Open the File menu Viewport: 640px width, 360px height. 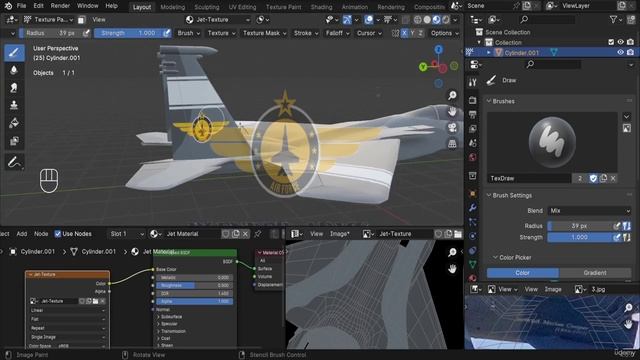pos(21,6)
